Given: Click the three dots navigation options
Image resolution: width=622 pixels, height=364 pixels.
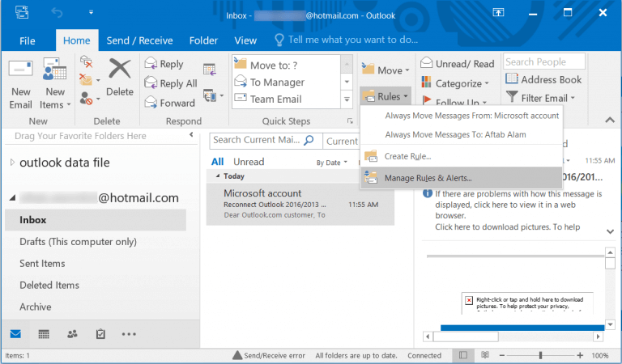Looking at the screenshot, I should click(x=129, y=334).
